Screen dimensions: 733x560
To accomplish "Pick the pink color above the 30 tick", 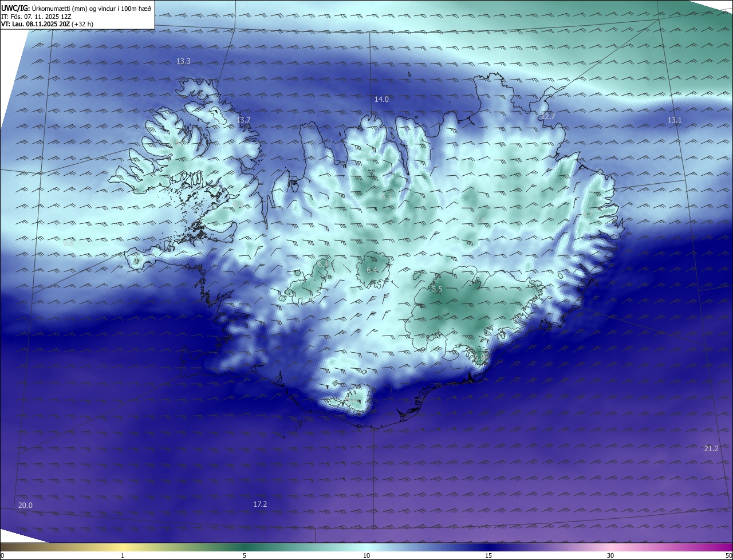I will click(x=610, y=547).
